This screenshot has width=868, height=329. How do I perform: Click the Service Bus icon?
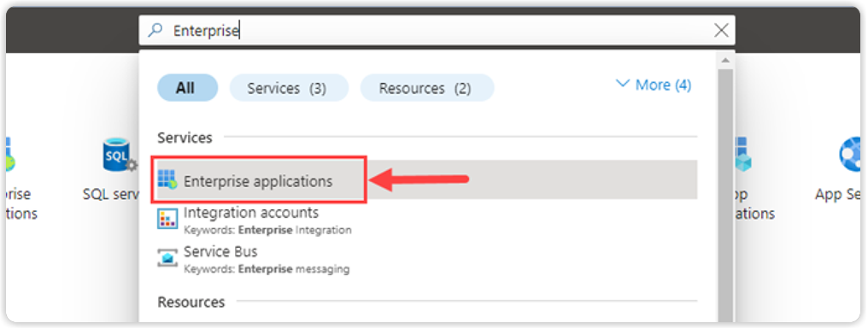pyautogui.click(x=167, y=257)
